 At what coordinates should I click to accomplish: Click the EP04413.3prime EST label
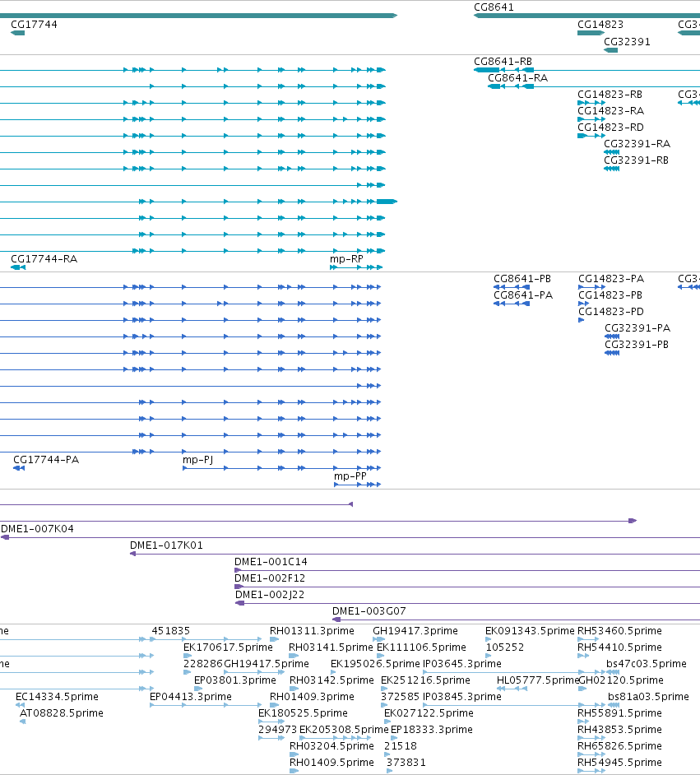(191, 696)
